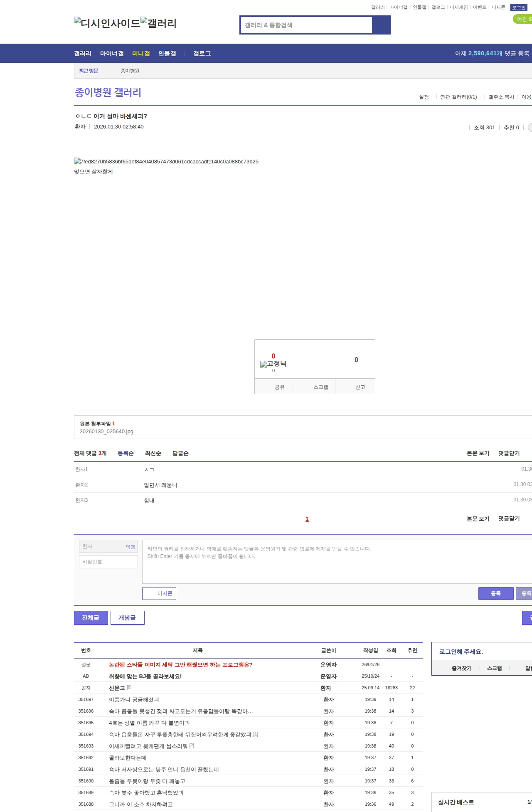
Task: Sort comments by 최신순
Action: click(153, 453)
